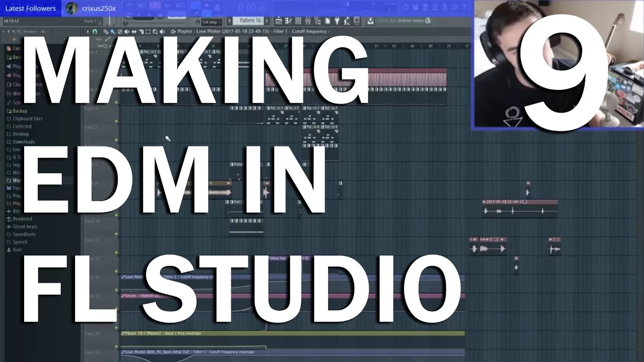Viewport: 644px width, 362px height.
Task: Click the previous-pattern arrow left of Pattern 16
Action: 229,21
